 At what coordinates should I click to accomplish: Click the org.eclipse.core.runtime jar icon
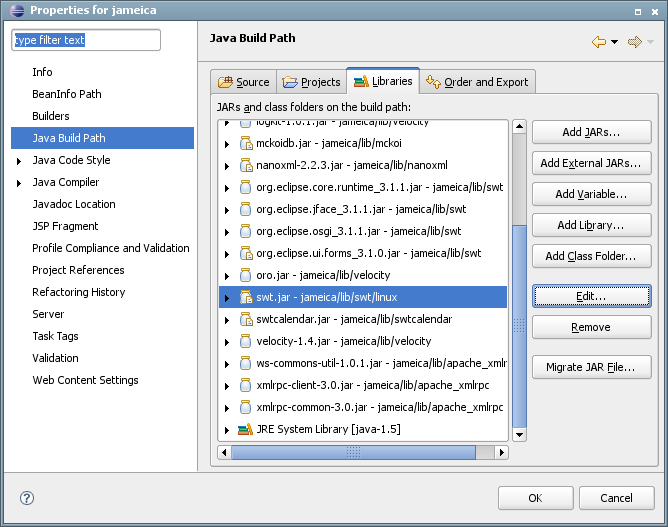[245, 187]
